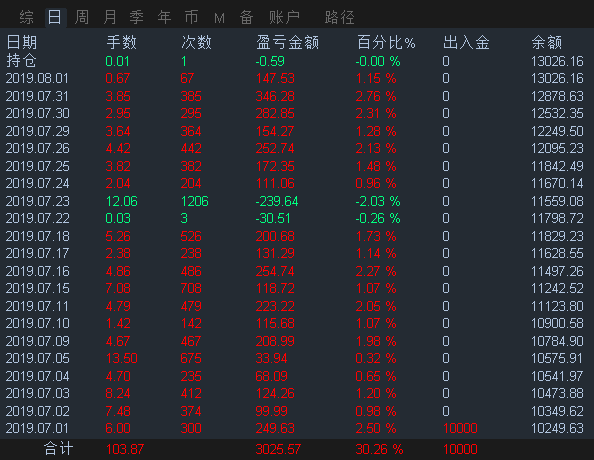Switch to the 综 summary tab
The image size is (594, 460).
[x=27, y=17]
